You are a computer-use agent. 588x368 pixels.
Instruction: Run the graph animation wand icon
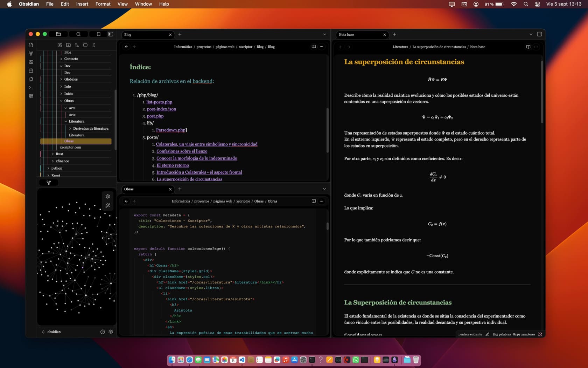(108, 205)
